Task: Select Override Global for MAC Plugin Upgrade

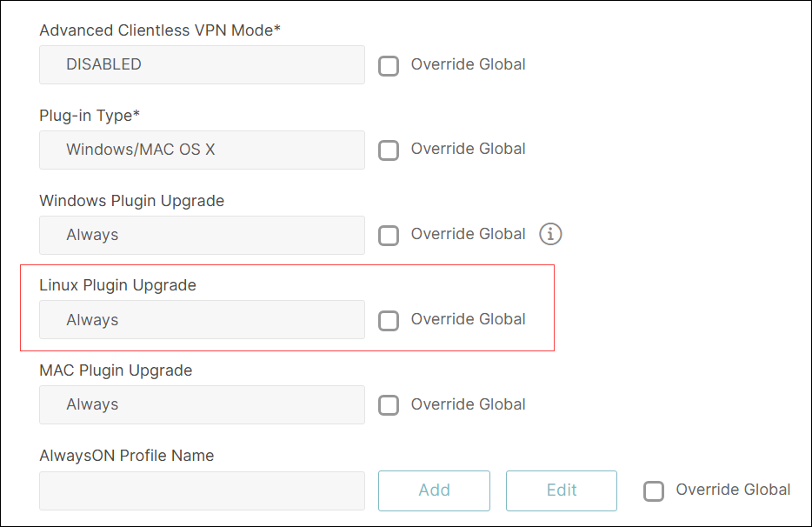Action: 389,405
